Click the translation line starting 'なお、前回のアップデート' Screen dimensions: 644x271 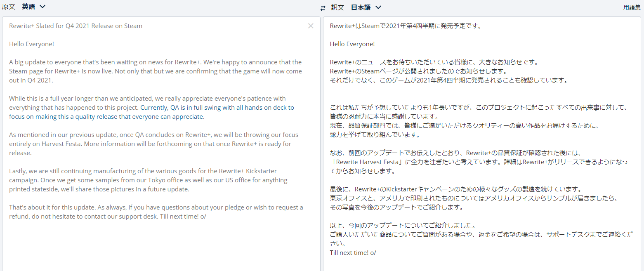click(x=456, y=153)
